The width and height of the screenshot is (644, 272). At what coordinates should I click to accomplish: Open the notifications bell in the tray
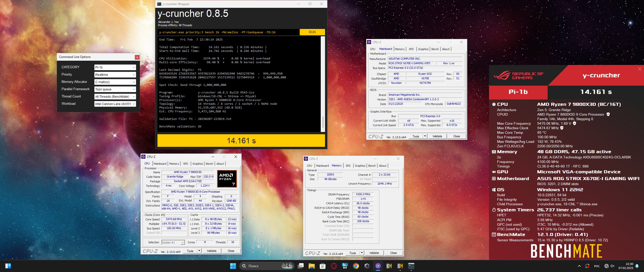pyautogui.click(x=637, y=266)
